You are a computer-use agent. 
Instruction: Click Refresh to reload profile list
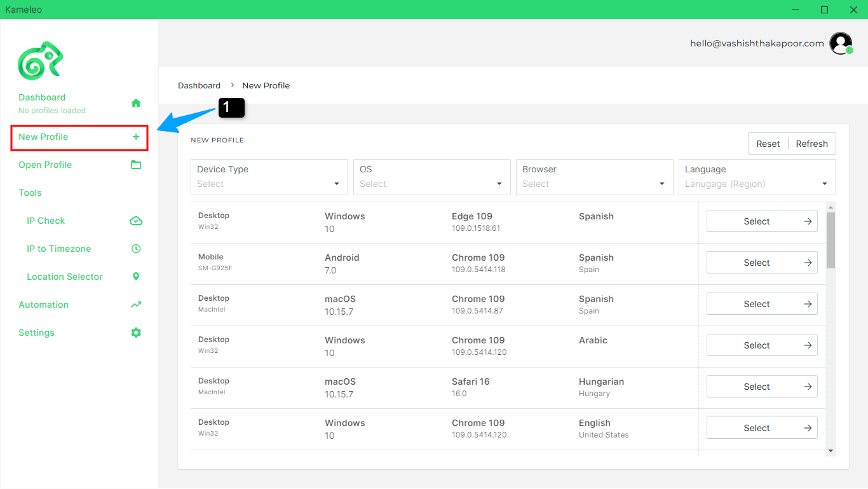click(x=811, y=143)
